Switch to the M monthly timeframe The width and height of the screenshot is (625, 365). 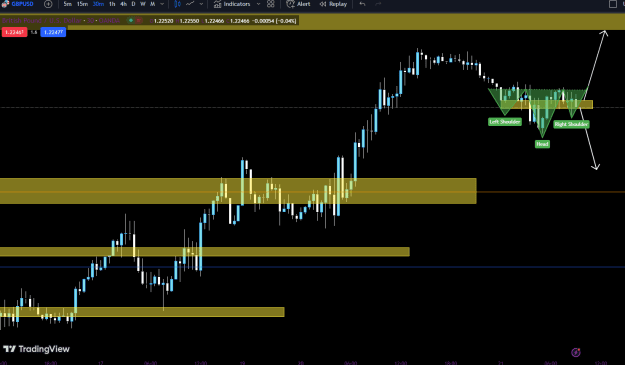(152, 4)
